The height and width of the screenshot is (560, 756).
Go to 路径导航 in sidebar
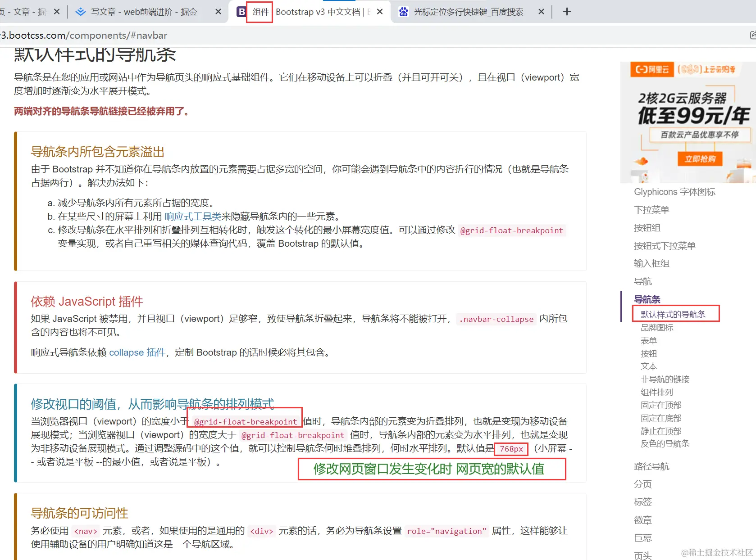click(651, 466)
